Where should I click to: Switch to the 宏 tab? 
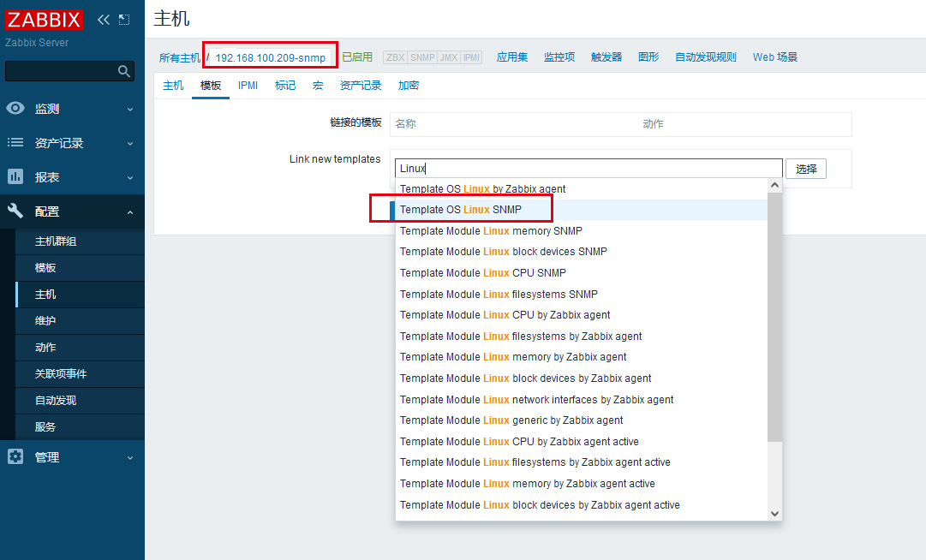click(x=318, y=86)
